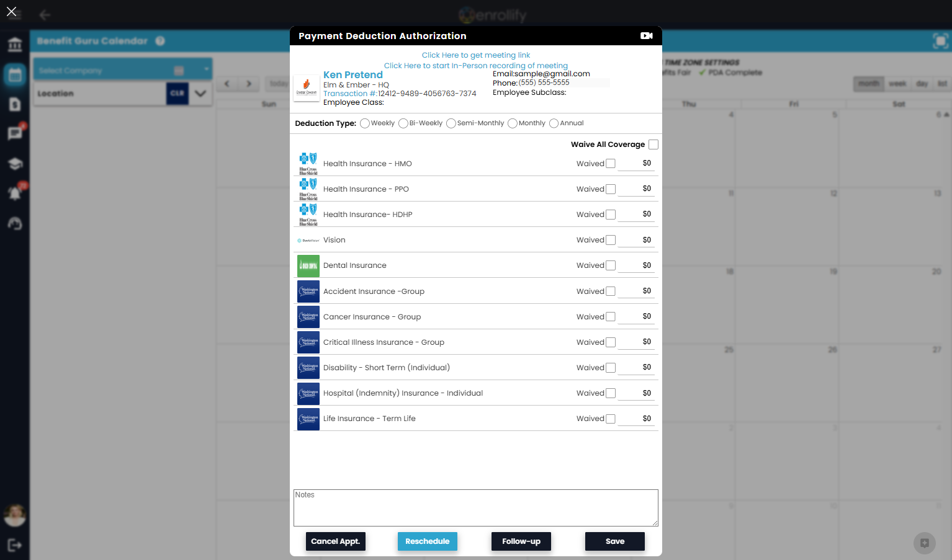
Task: Switch calendar to month view
Action: pos(869,84)
